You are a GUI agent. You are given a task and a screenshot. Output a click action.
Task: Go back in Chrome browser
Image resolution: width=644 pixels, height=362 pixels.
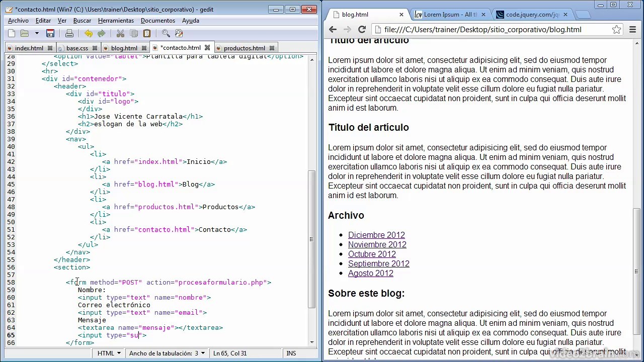[x=333, y=30]
